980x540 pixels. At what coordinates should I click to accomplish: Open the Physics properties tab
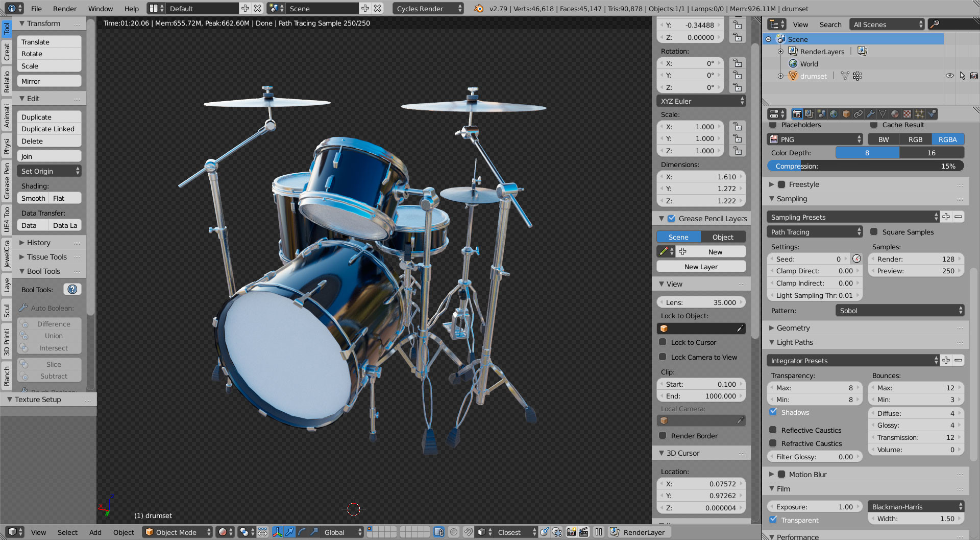(932, 114)
